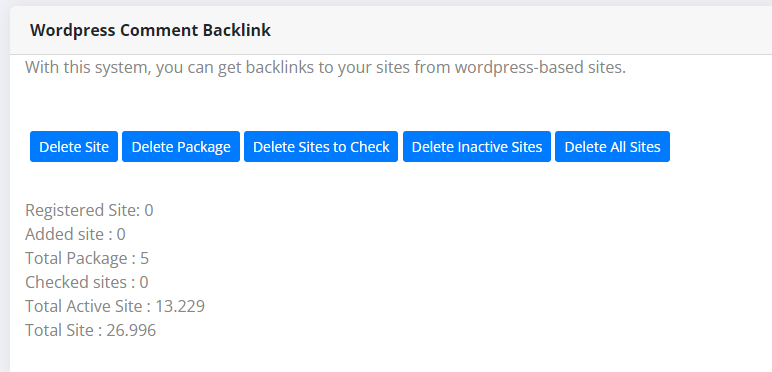
Task: Select the Total Package label
Action: point(76,258)
